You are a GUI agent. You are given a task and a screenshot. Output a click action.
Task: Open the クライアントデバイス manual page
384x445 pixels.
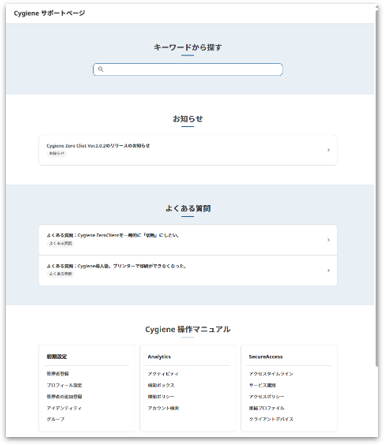[x=271, y=419]
